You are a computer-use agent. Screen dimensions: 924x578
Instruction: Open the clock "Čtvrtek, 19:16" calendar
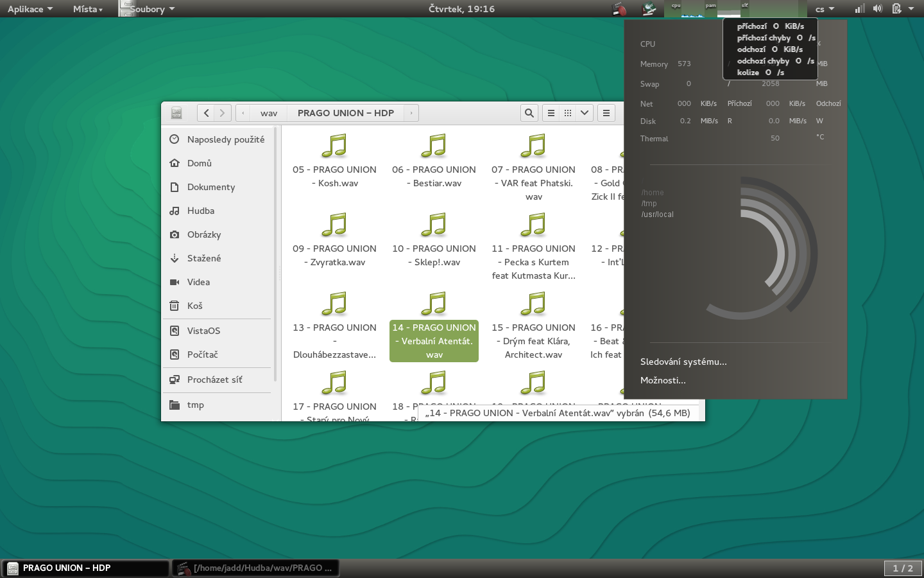click(461, 9)
